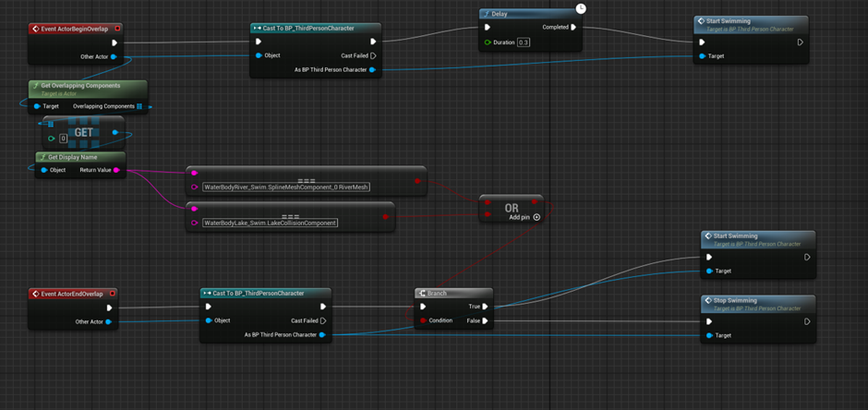Click the False output pin on Branch
The image size is (868, 410).
pyautogui.click(x=486, y=321)
